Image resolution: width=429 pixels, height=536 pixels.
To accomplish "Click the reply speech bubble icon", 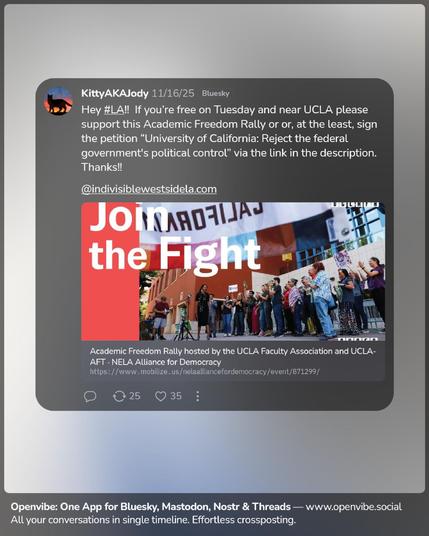I will (90, 396).
